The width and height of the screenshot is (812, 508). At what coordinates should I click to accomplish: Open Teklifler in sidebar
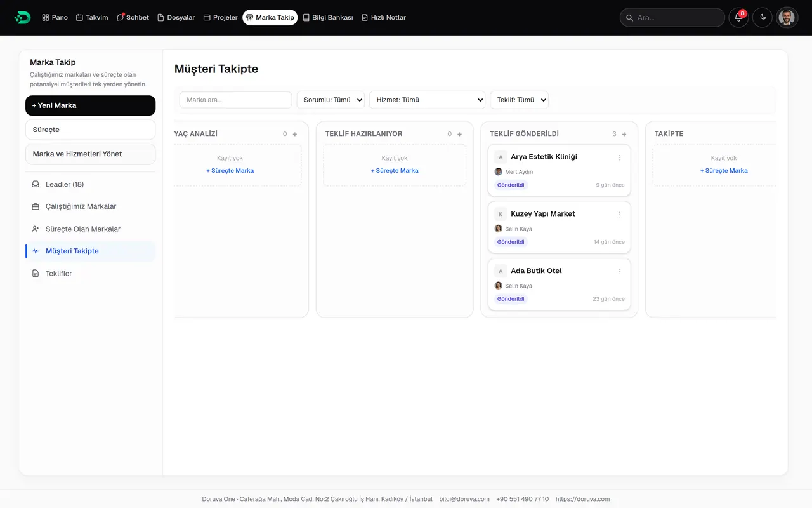tap(90, 274)
